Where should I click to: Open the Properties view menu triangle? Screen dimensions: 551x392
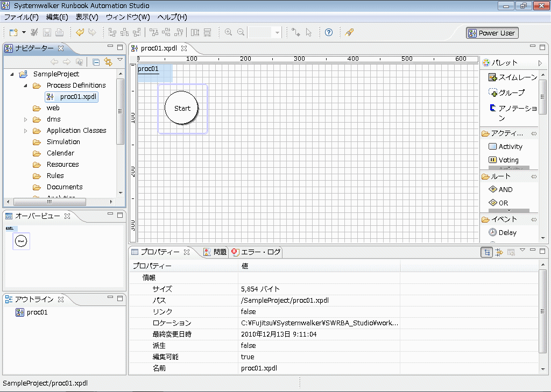pyautogui.click(x=522, y=250)
